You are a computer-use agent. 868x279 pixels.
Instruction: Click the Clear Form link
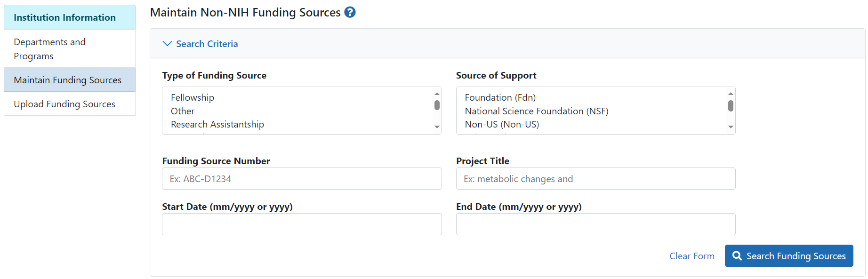coord(692,256)
